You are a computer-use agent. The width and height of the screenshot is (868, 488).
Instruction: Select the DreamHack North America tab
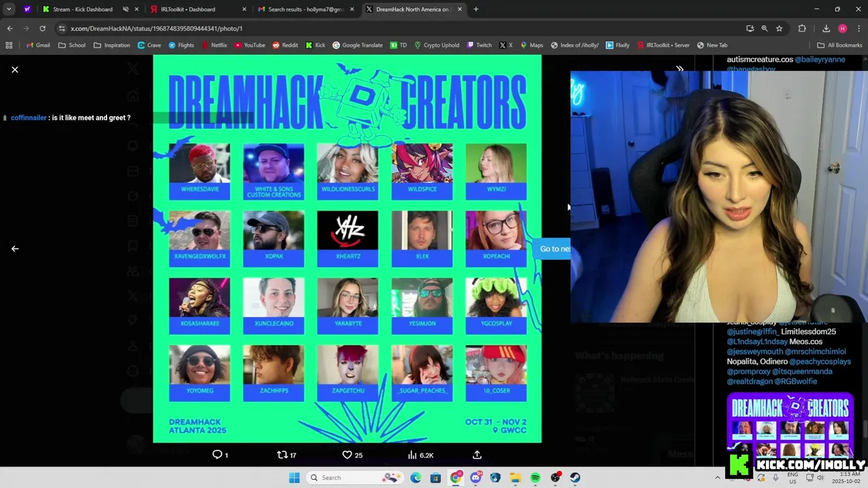(412, 9)
